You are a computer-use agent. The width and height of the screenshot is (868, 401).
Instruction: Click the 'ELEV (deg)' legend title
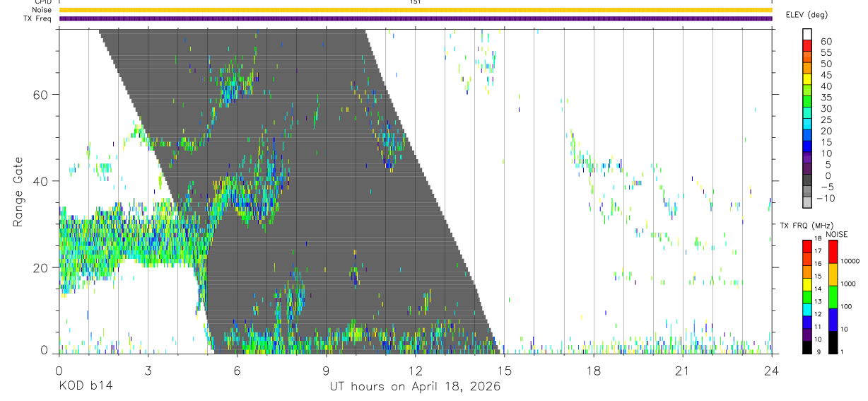click(x=807, y=15)
